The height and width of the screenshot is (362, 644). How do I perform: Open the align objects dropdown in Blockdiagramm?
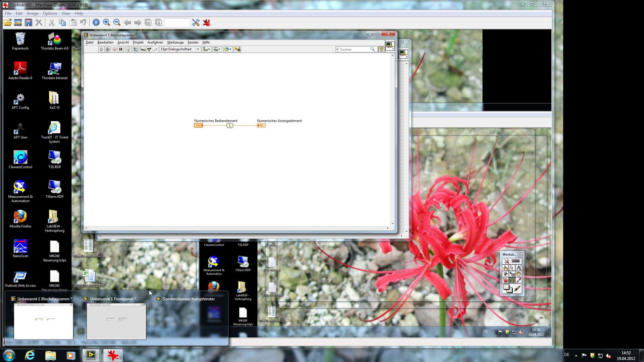206,49
